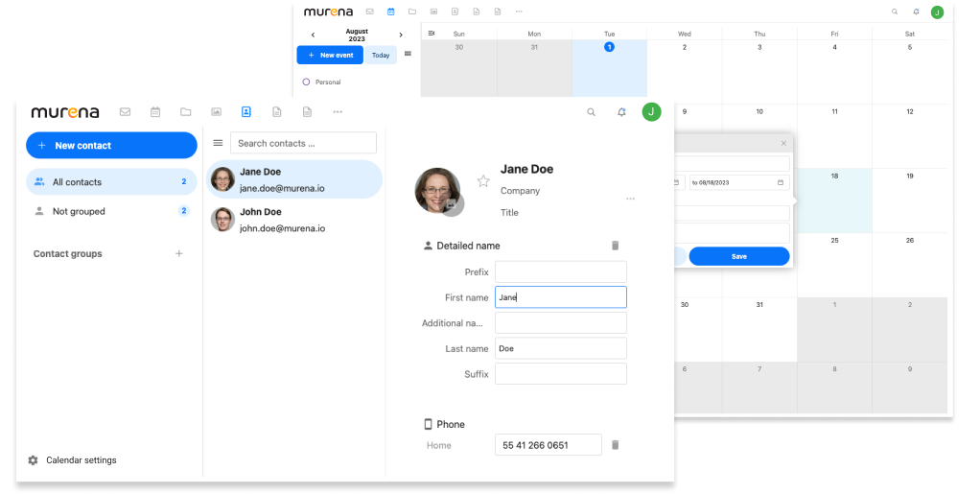Open the calendar view selector grid icon

[x=408, y=55]
